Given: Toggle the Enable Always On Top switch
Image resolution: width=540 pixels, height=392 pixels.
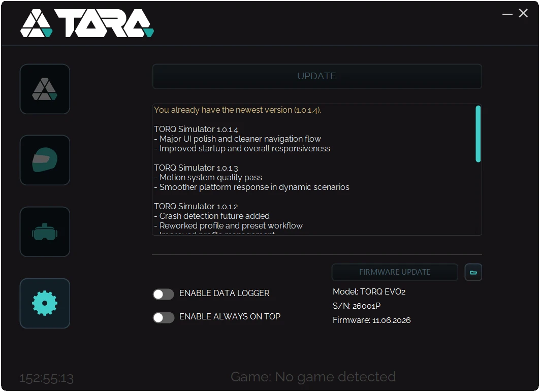Looking at the screenshot, I should pos(163,318).
